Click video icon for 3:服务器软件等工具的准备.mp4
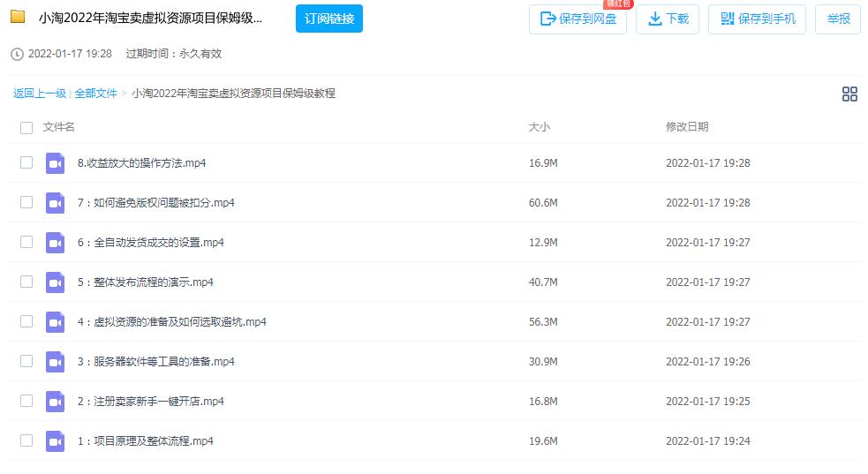 point(55,362)
